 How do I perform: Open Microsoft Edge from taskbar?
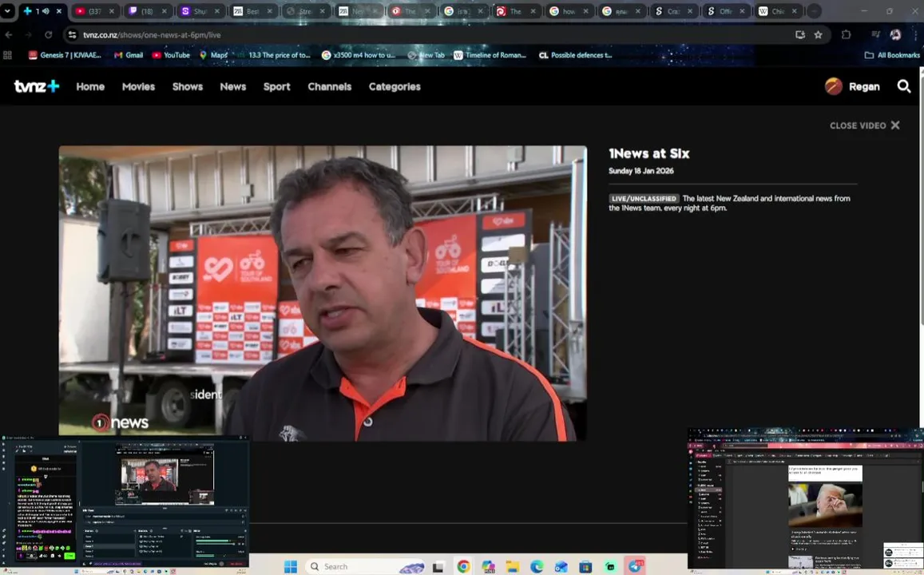[537, 567]
